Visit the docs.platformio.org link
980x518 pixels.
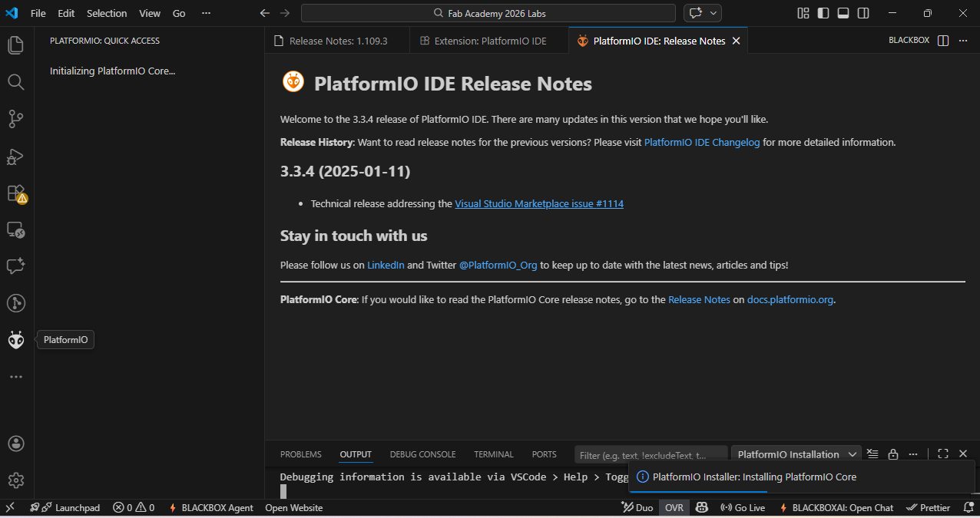[x=790, y=299]
